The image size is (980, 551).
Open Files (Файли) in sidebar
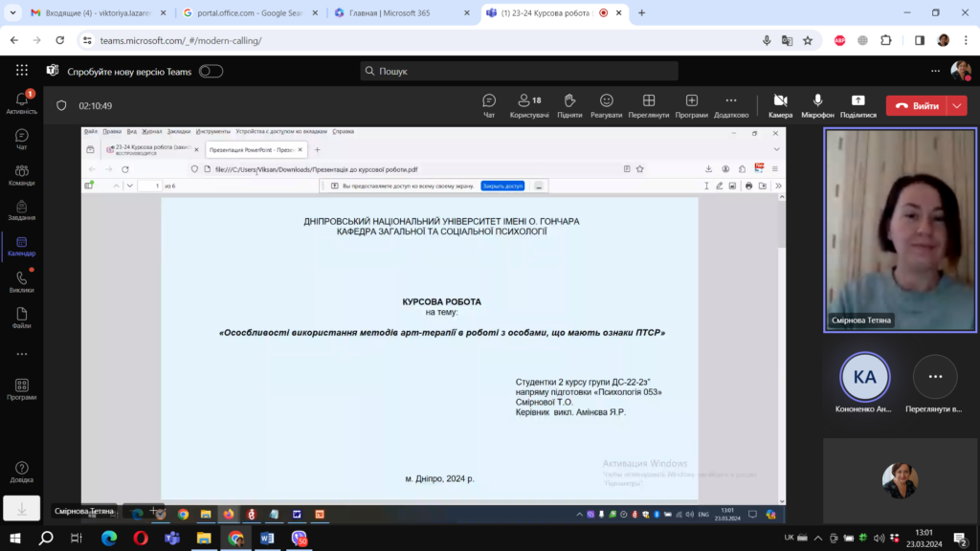[21, 318]
